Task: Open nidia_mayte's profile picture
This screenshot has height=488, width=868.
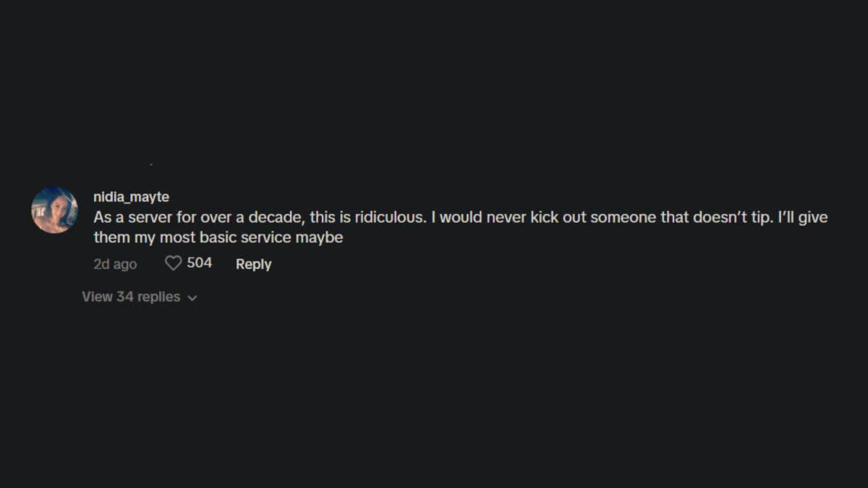Action: (54, 210)
